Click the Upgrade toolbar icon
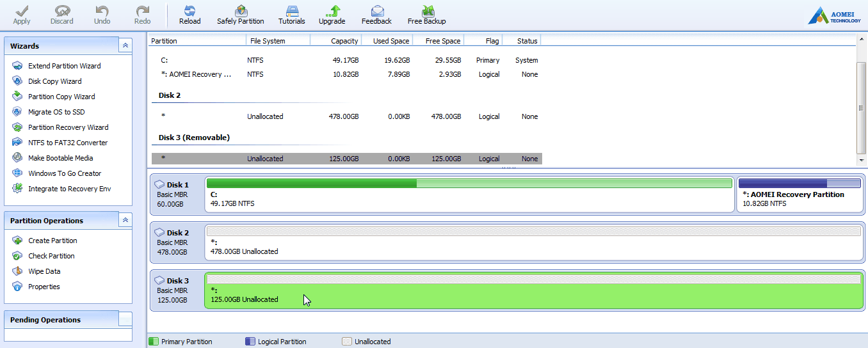This screenshot has width=868, height=348. [332, 11]
